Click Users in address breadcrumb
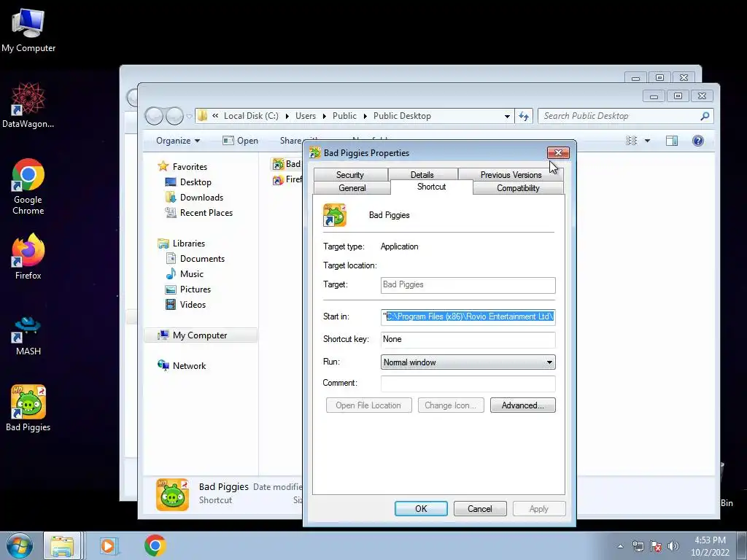The height and width of the screenshot is (560, 747). (306, 116)
